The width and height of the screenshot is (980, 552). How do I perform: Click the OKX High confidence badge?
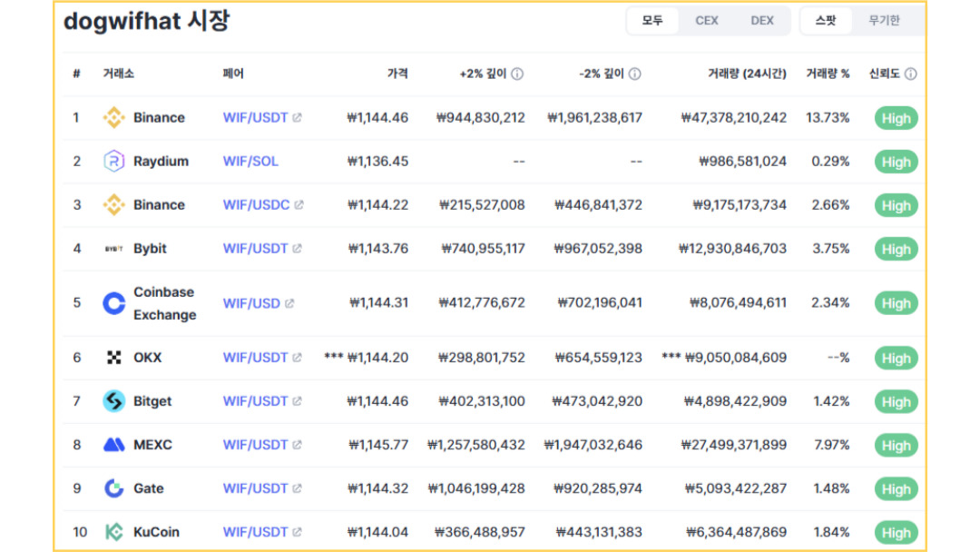(x=896, y=359)
